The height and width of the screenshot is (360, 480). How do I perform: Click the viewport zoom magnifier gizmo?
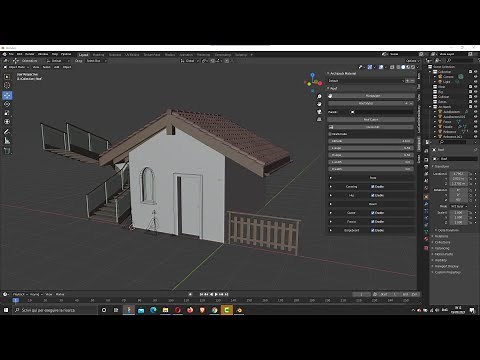point(319,96)
